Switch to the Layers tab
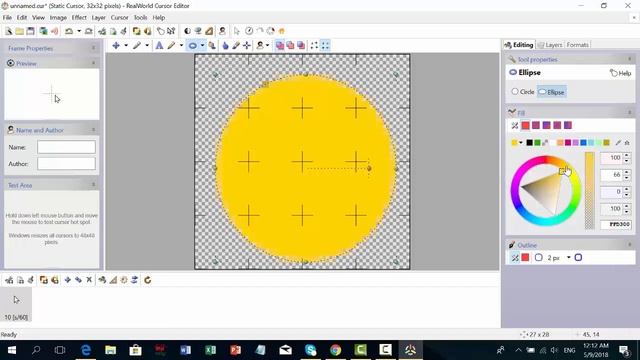This screenshot has width=640, height=360. pyautogui.click(x=550, y=45)
